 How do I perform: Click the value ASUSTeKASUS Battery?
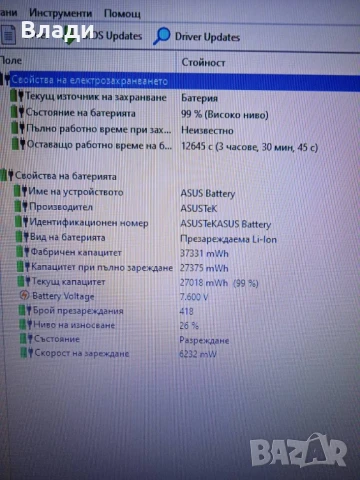pos(226,224)
